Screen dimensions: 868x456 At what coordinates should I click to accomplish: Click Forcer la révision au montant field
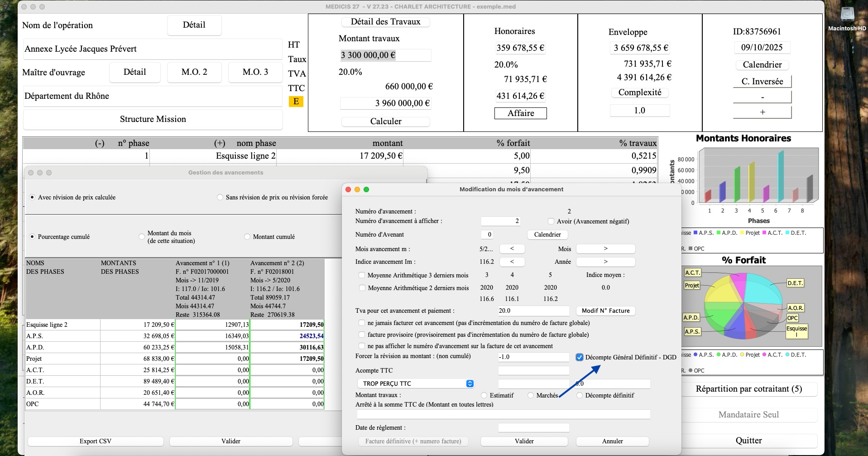click(x=533, y=357)
